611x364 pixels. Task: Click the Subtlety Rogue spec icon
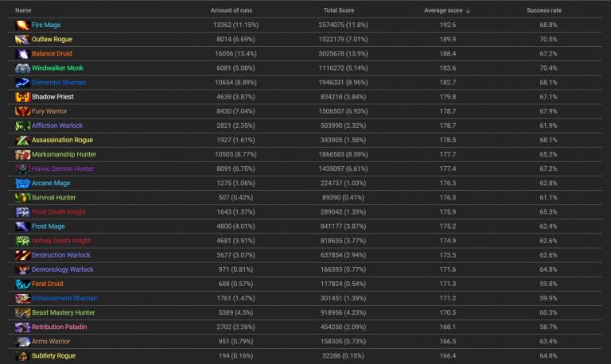tap(22, 356)
